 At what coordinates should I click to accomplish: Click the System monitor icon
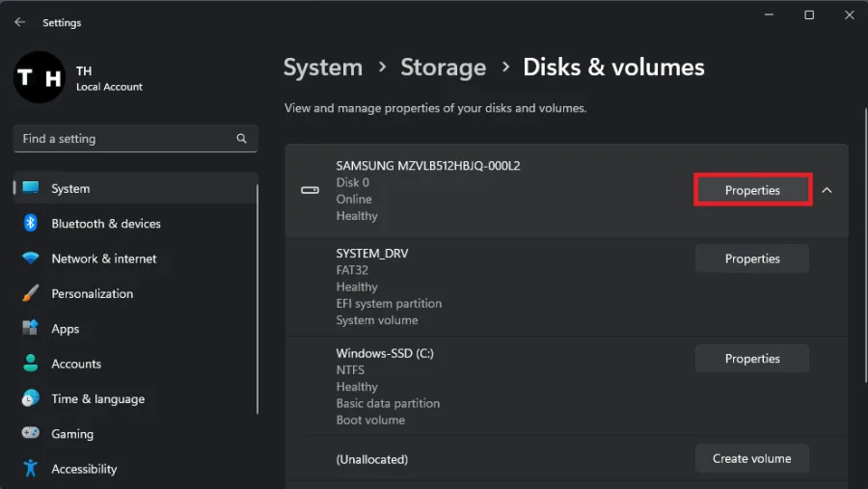coord(31,188)
